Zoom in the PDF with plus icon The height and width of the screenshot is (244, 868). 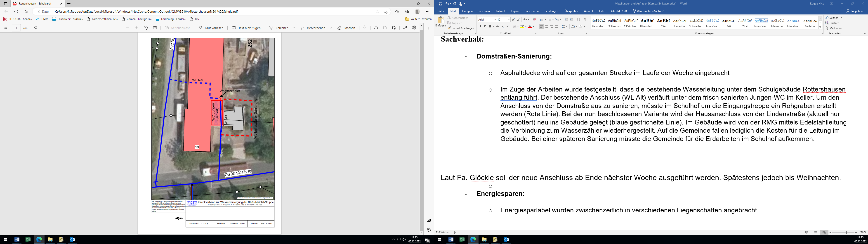[137, 28]
